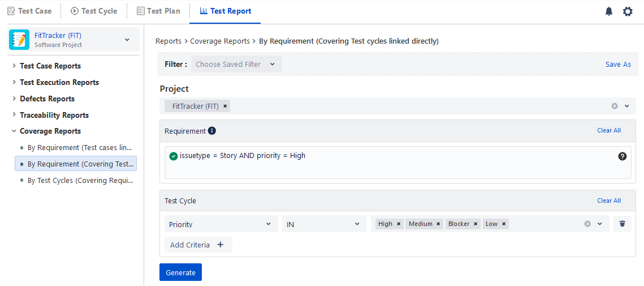Click the Test Report tab chart icon
The width and height of the screenshot is (644, 286).
click(x=204, y=11)
